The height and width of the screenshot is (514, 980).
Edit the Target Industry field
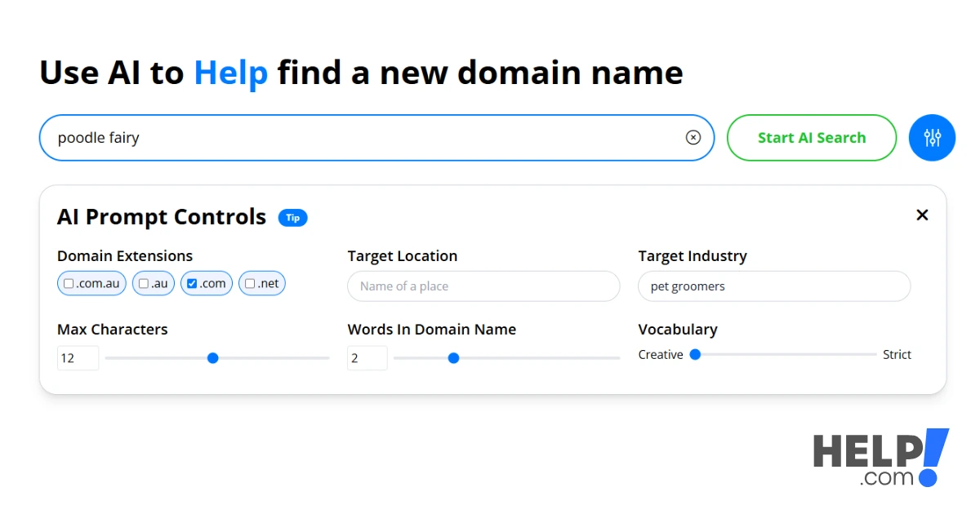click(x=773, y=286)
